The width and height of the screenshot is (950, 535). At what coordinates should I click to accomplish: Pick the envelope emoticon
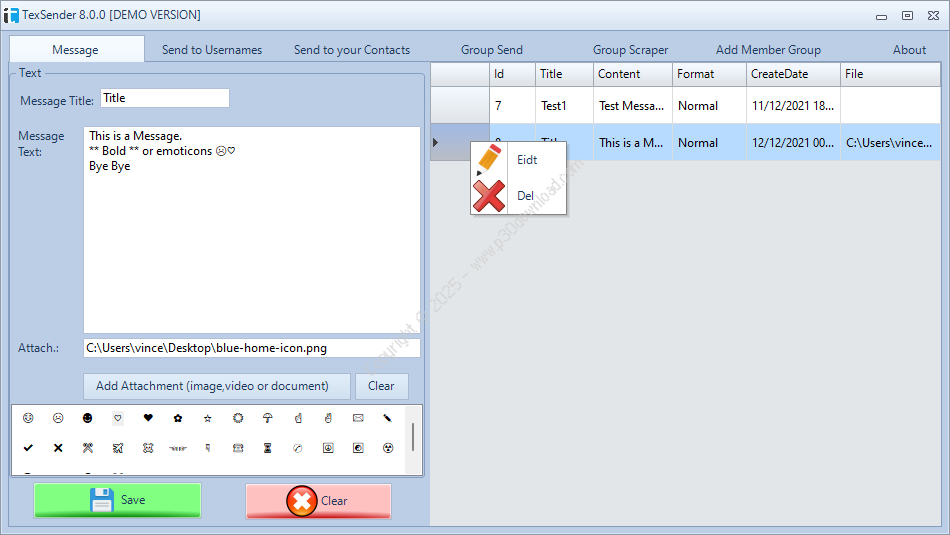coord(358,418)
